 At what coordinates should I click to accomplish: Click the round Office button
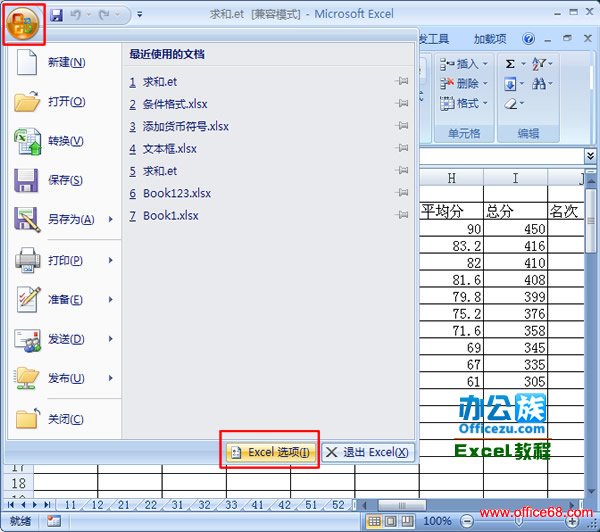pyautogui.click(x=23, y=24)
